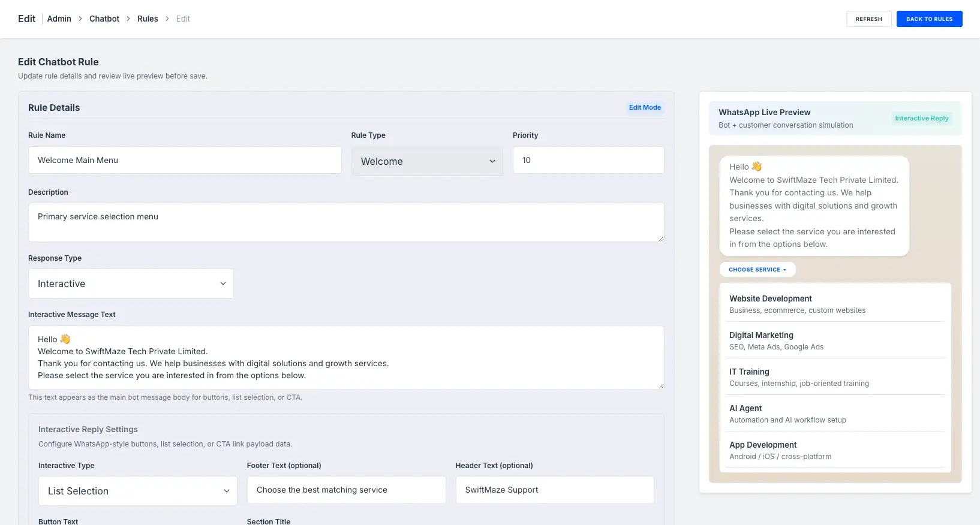Select Website Development in the preview list
980x525 pixels.
pyautogui.click(x=835, y=304)
